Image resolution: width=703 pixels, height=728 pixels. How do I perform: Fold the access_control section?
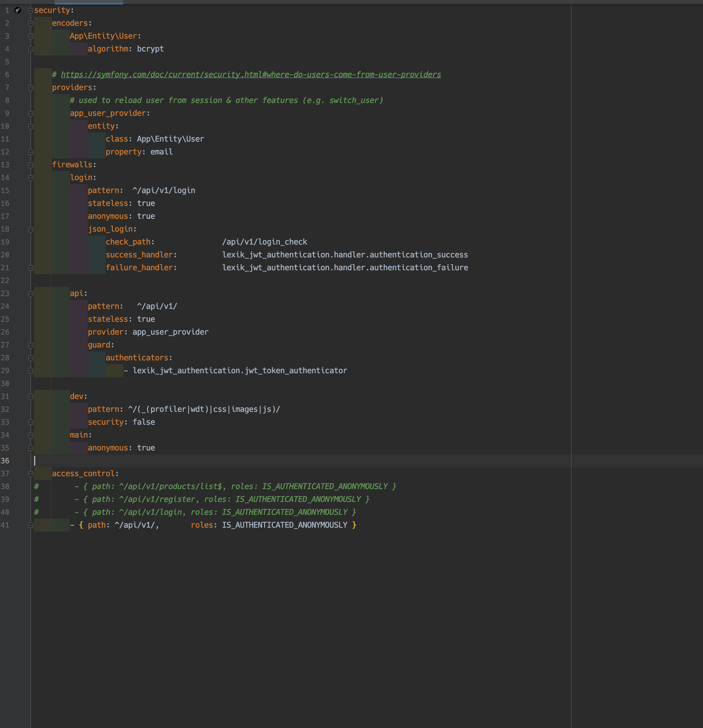31,474
